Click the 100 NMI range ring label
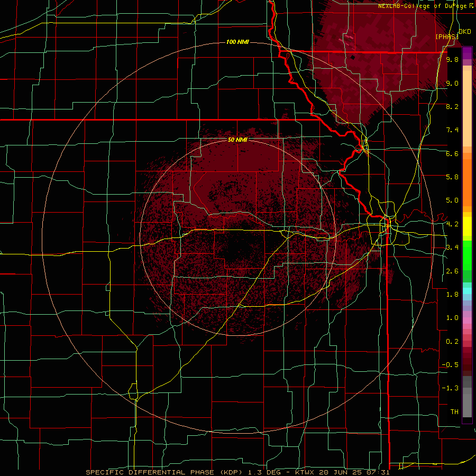Screen dimensions: 476x476 [237, 42]
